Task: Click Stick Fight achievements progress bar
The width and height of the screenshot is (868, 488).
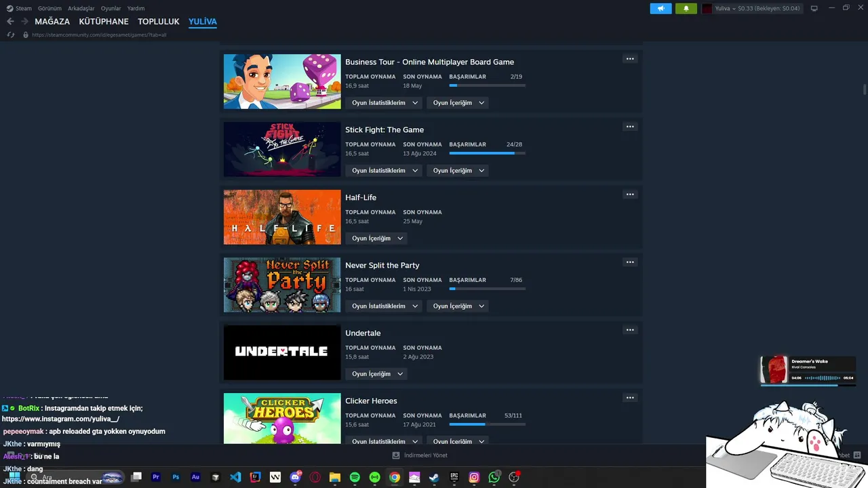Action: [488, 153]
